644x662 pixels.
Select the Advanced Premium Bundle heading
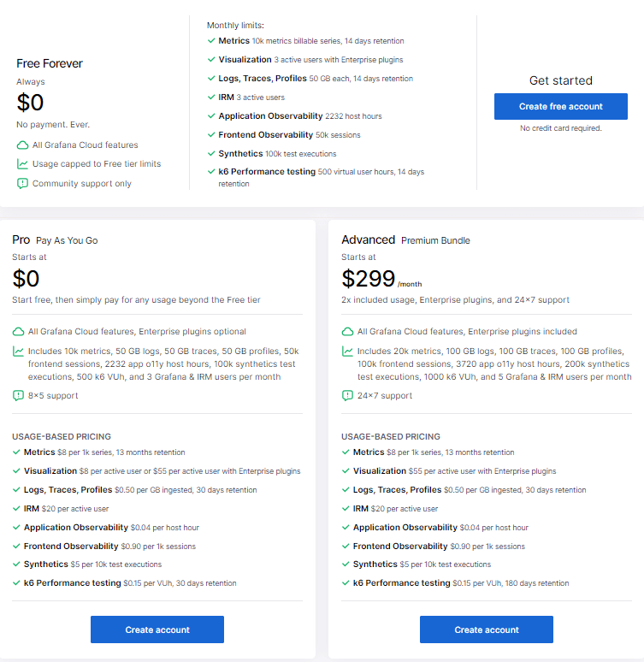[x=405, y=240]
